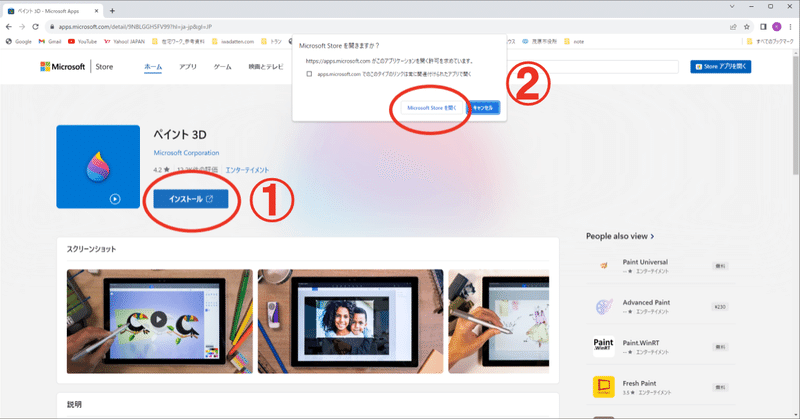Open a new tab with the plus icon
800x419 pixels.
112,11
